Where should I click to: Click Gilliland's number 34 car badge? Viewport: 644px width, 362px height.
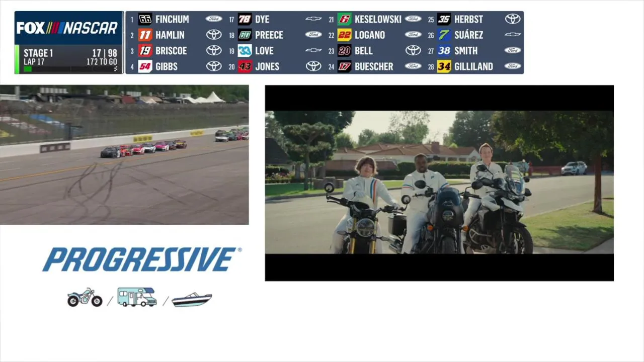pyautogui.click(x=444, y=66)
